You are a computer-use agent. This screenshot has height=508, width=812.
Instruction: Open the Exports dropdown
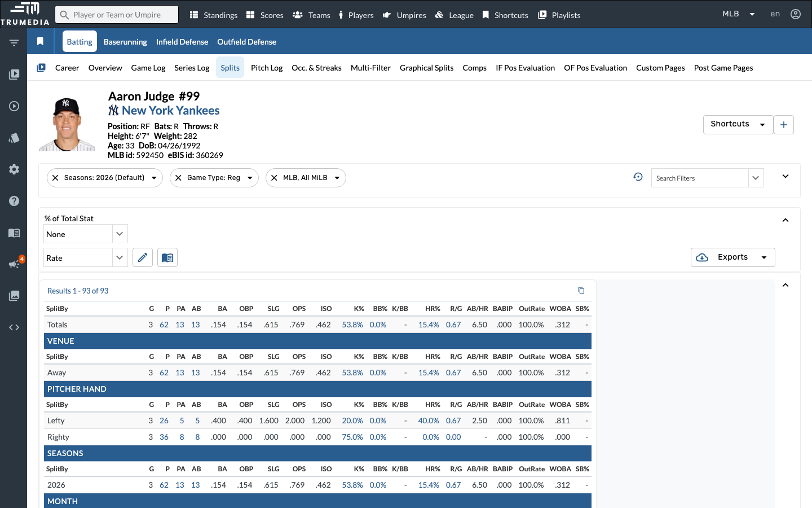pos(733,257)
